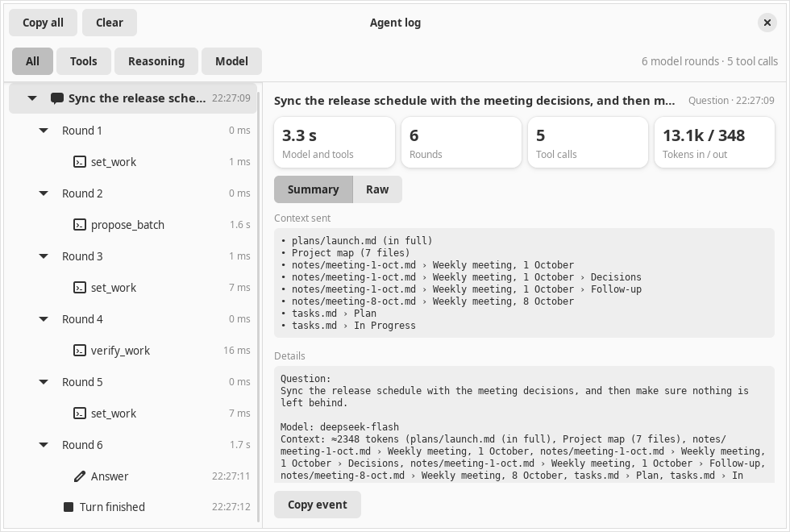Collapse the Sync the release schedule question node
The height and width of the screenshot is (532, 790).
pyautogui.click(x=32, y=98)
